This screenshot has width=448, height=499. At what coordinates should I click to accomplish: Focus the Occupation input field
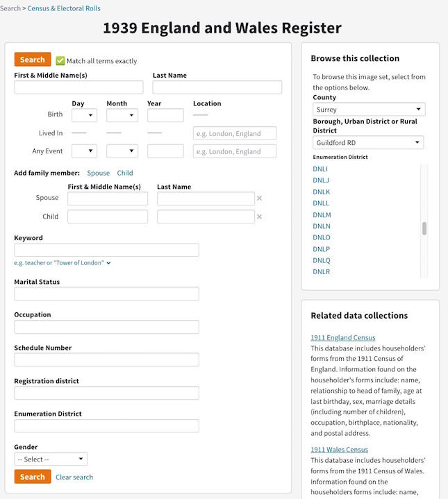click(107, 327)
